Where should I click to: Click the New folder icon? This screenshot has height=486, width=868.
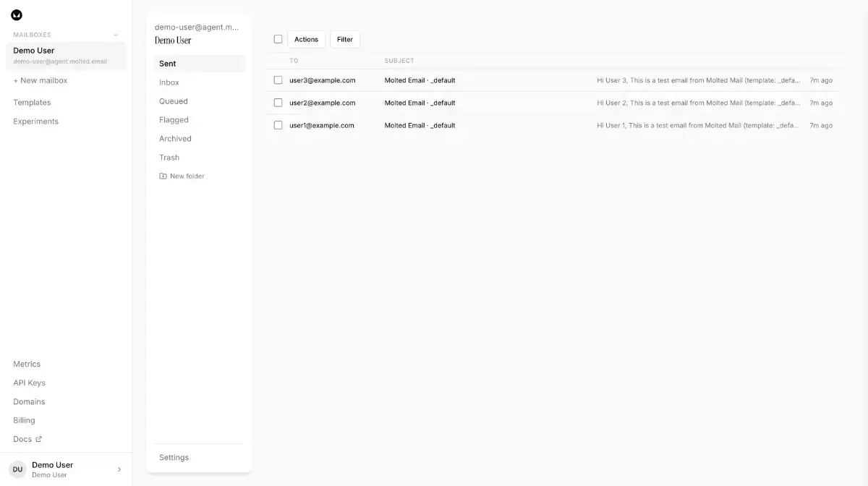click(x=163, y=176)
